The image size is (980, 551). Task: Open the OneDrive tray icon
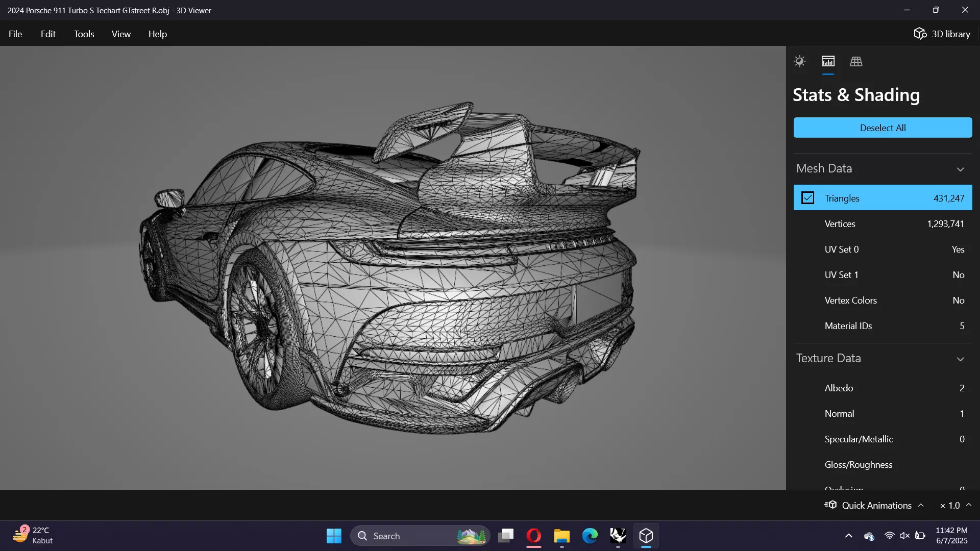[869, 536]
